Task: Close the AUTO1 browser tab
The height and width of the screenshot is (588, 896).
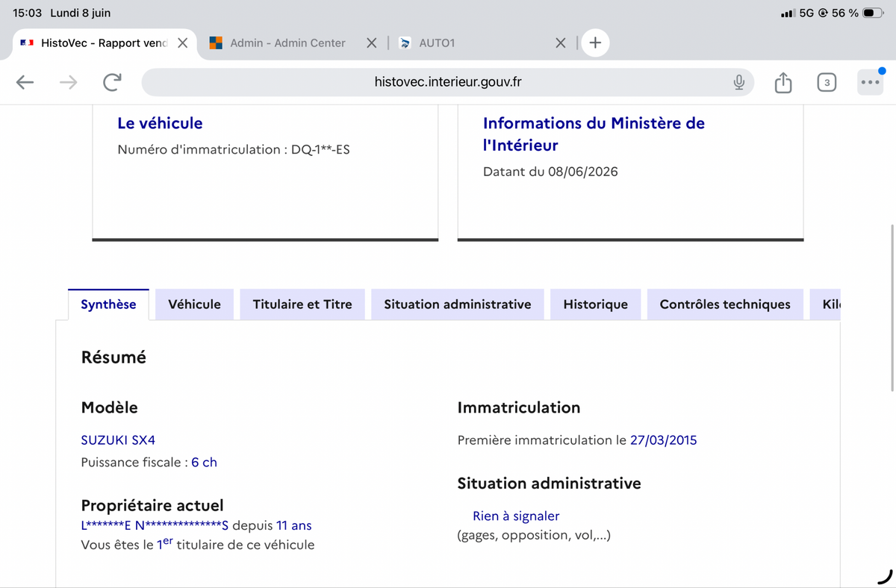Action: click(x=561, y=43)
